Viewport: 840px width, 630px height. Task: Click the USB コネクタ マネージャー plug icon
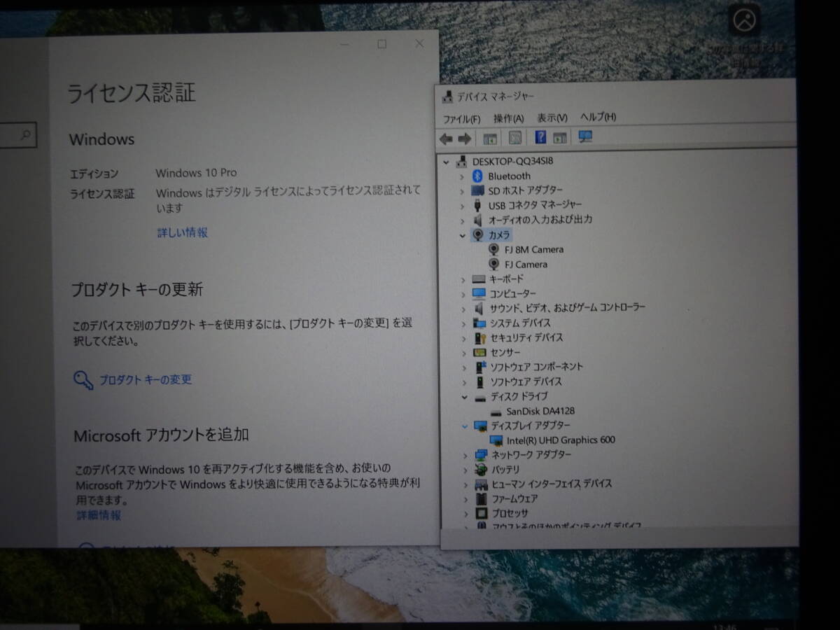pyautogui.click(x=478, y=205)
